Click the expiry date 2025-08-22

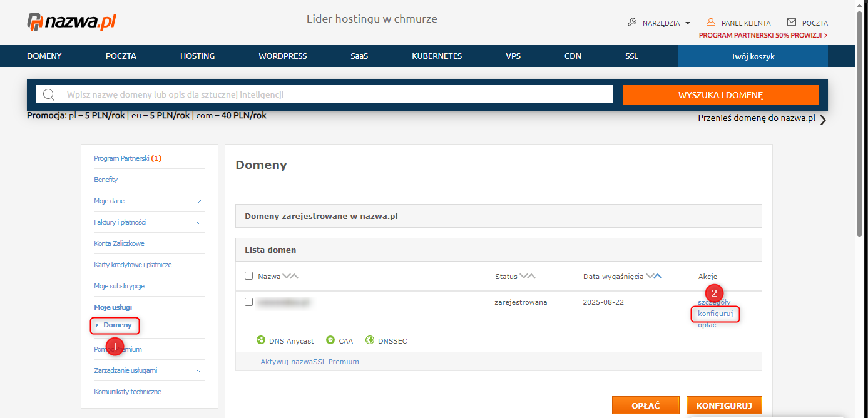tap(603, 302)
